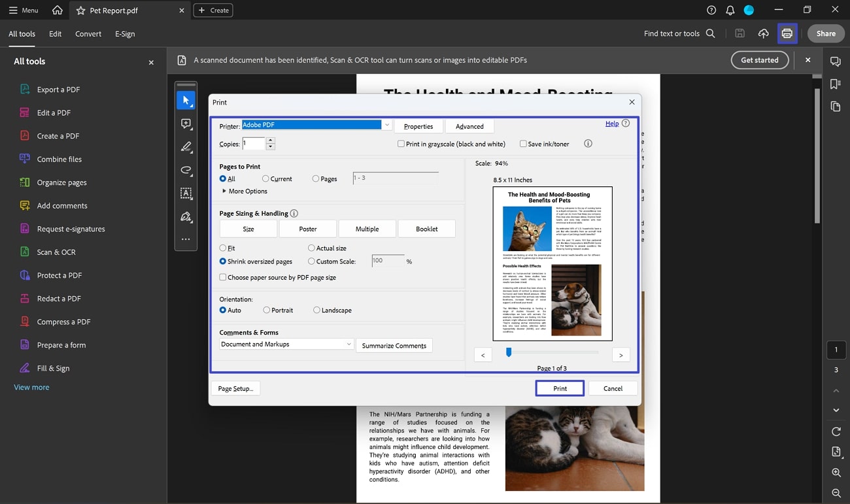Image resolution: width=850 pixels, height=504 pixels.
Task: Choose Actual size scaling
Action: point(312,248)
